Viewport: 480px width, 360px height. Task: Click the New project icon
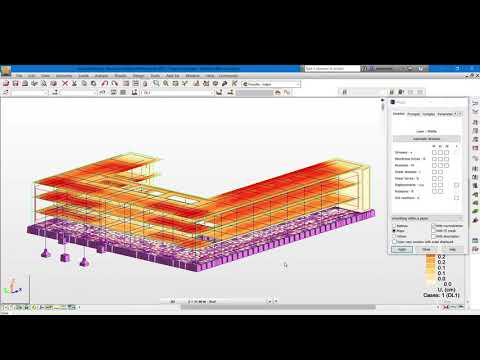pyautogui.click(x=6, y=84)
